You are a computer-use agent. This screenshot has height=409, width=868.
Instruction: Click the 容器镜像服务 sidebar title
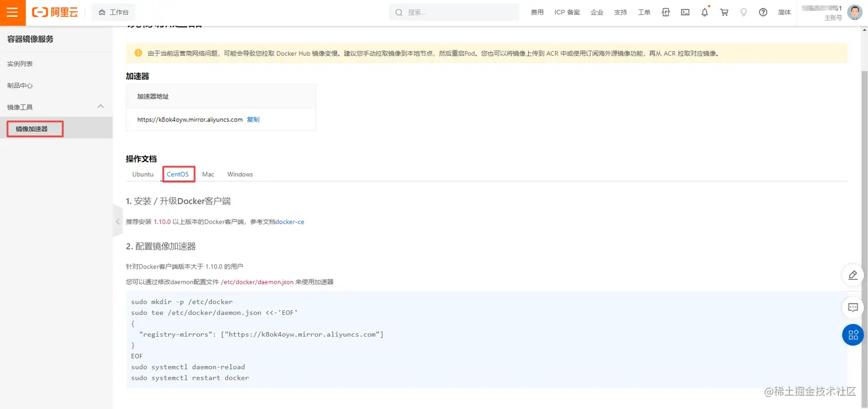(30, 39)
